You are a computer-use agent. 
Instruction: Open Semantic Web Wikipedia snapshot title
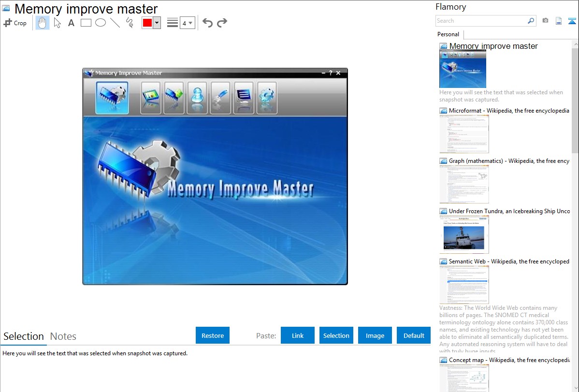(x=509, y=261)
